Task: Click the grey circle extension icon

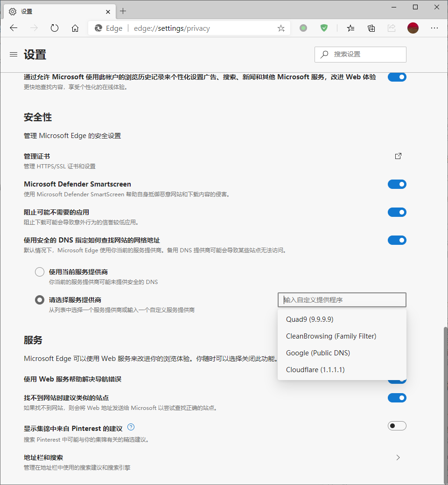Action: point(303,28)
